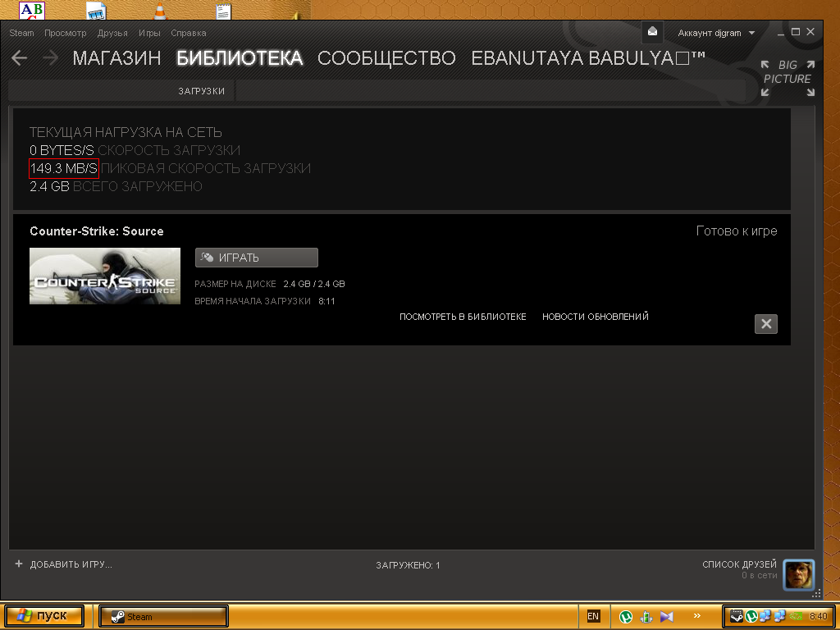Click the СПИСОК ДРУЗЕЙ label

point(739,564)
